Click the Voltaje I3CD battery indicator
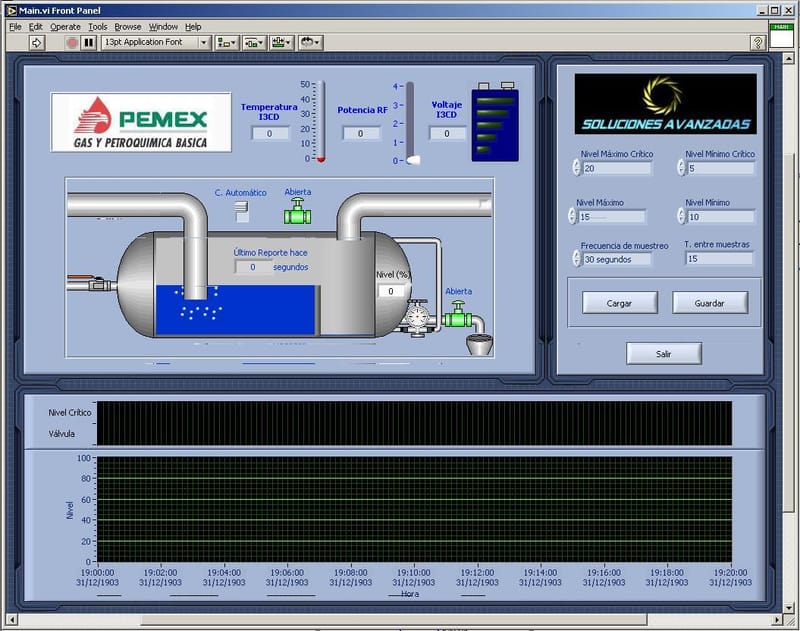Screen dimensions: 800x631 [494, 122]
